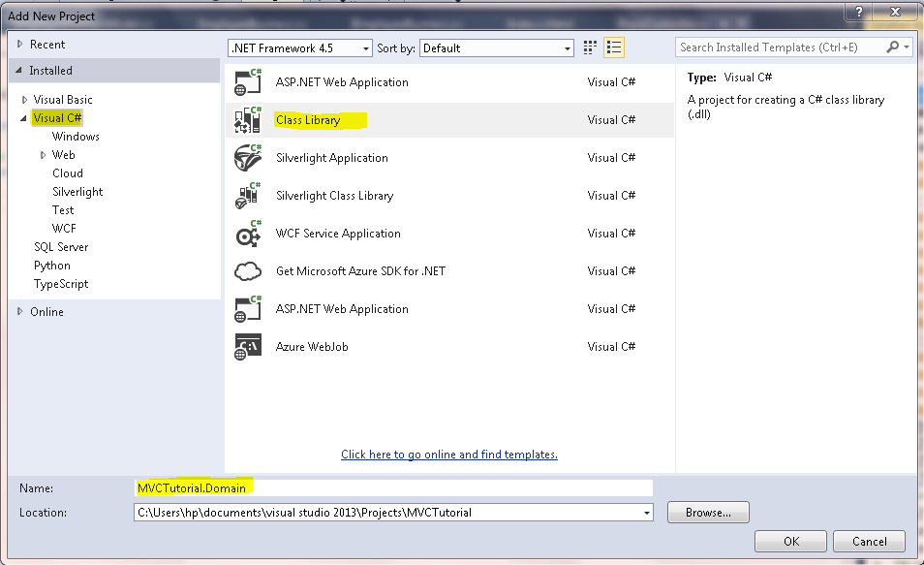The height and width of the screenshot is (565, 924).
Task: Collapse the Installed section
Action: [x=18, y=70]
